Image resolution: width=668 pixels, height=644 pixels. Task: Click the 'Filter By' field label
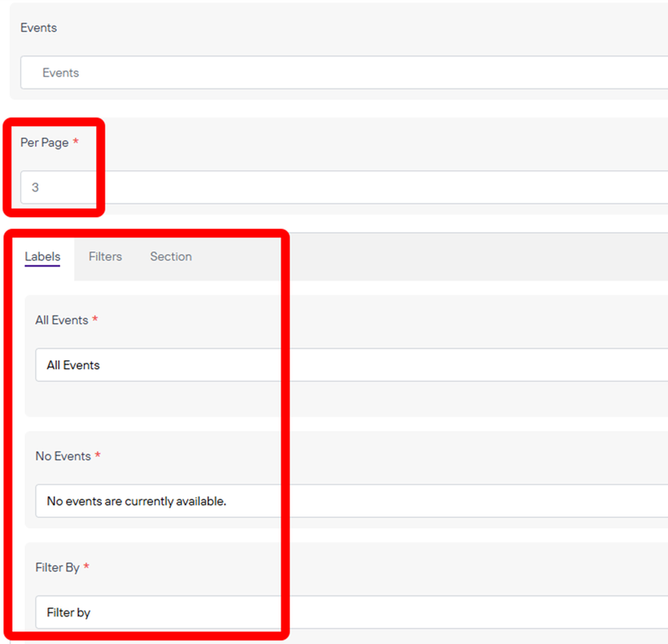pyautogui.click(x=58, y=568)
